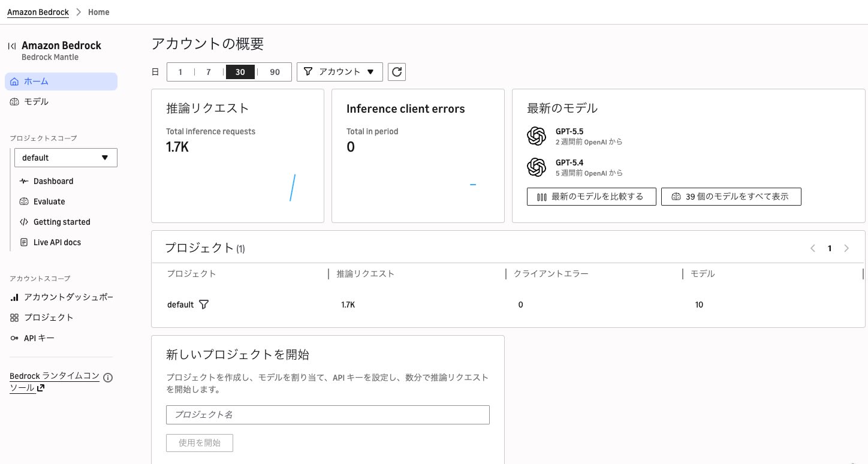Open Getting started page

62,222
